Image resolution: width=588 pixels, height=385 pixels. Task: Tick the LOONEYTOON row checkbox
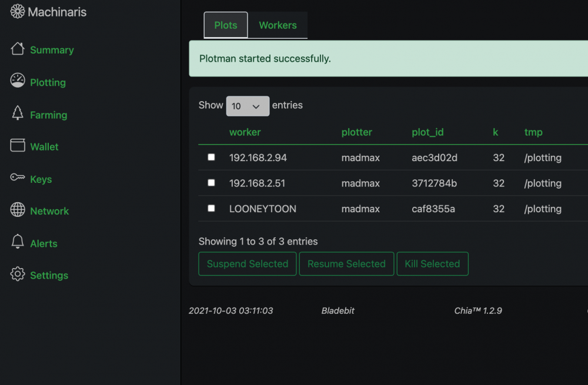click(x=212, y=208)
